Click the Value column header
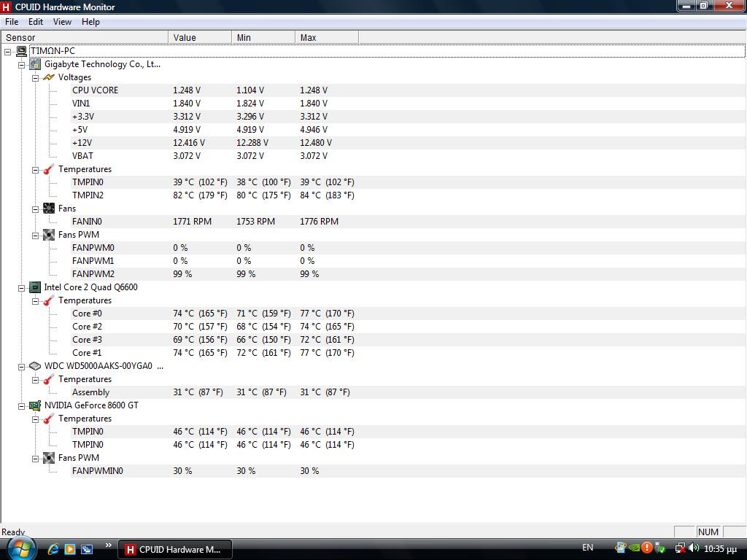 tap(200, 37)
